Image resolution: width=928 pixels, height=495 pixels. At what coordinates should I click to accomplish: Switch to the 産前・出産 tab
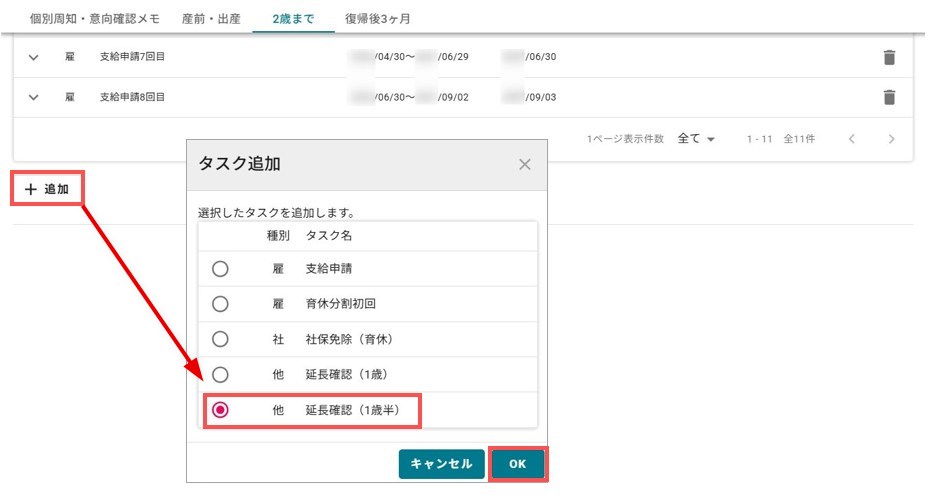[211, 19]
